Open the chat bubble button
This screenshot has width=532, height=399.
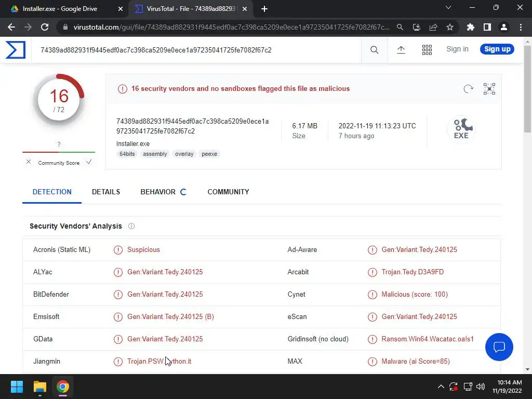coord(499,347)
